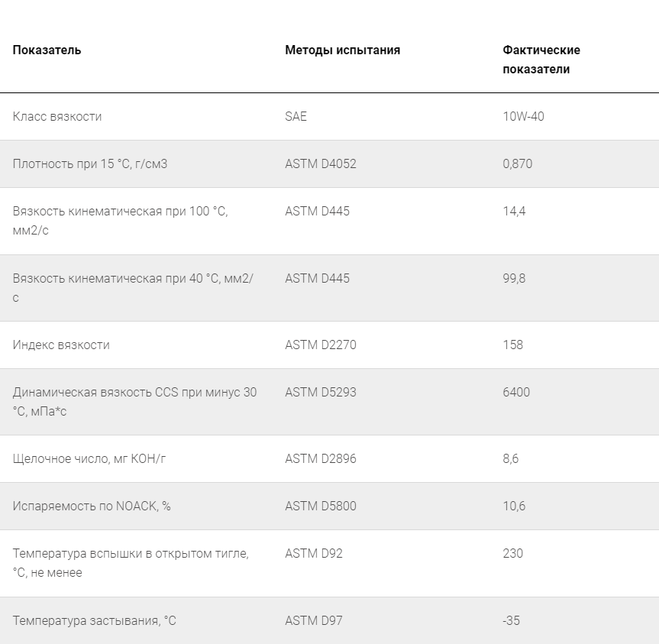Click the 10W-40 viscosity class value
Screen dimensions: 659x644
[x=523, y=117]
